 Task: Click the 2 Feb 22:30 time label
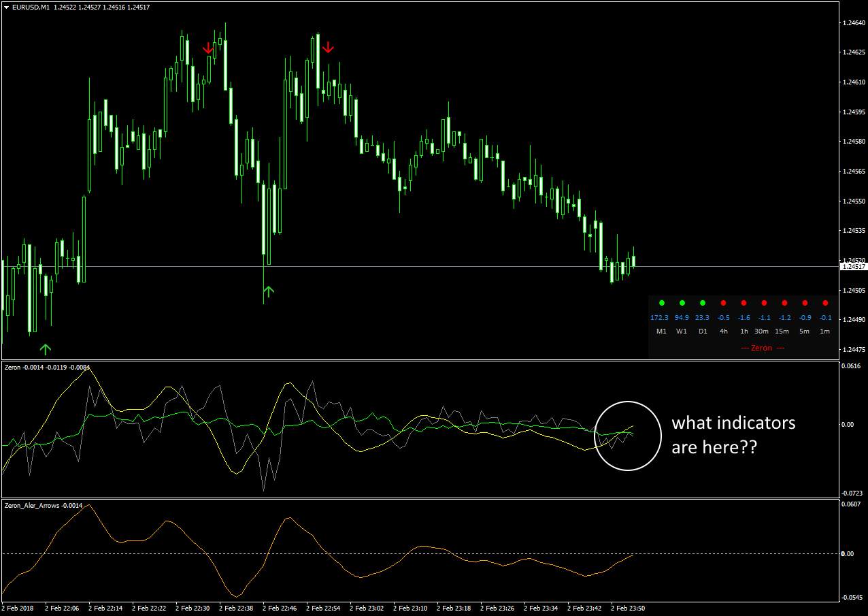click(x=193, y=609)
